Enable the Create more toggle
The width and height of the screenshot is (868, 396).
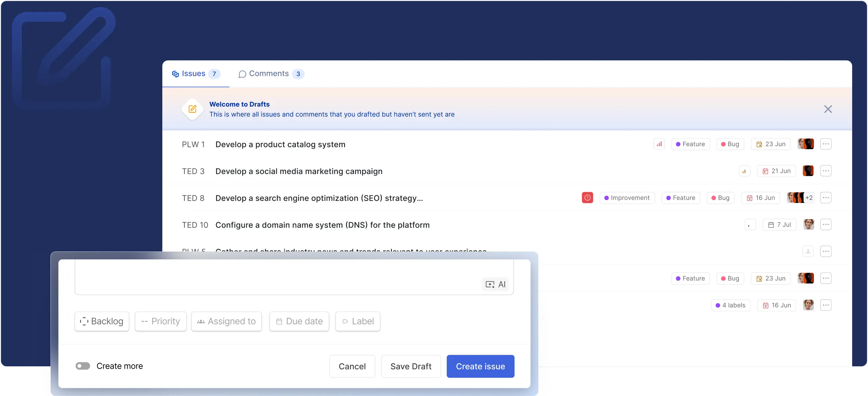[x=83, y=366]
